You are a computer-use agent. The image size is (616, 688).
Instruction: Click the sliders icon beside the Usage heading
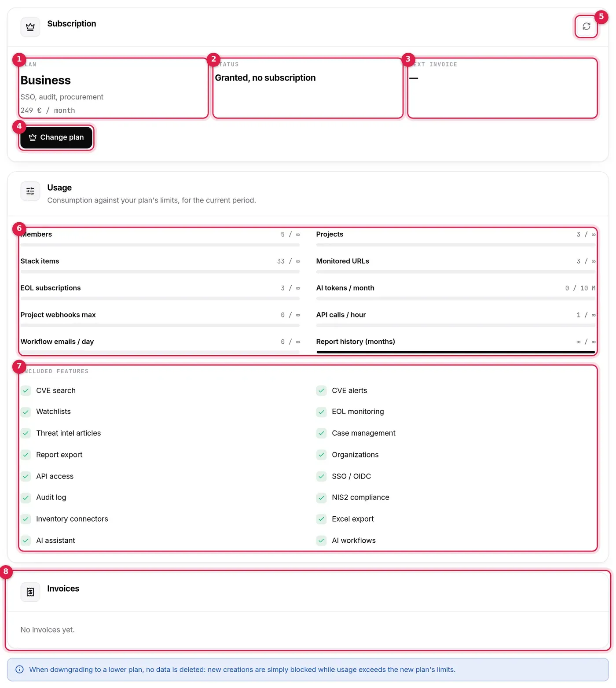[30, 191]
